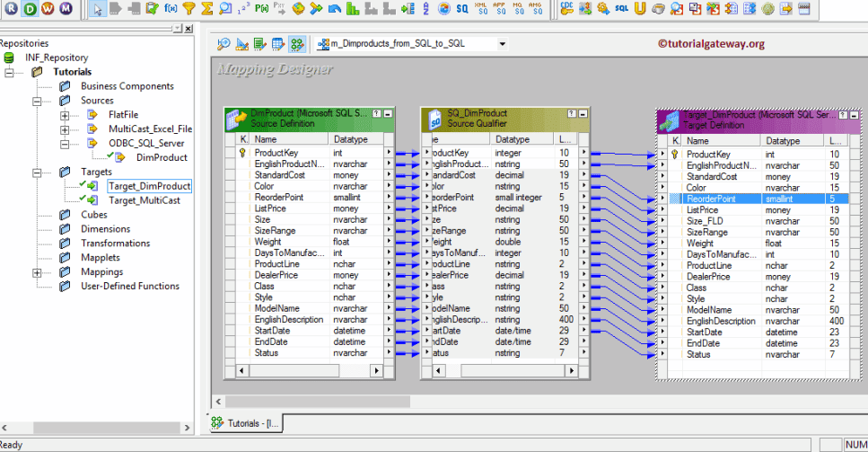Click the Filter funnel transformation icon
This screenshot has height=452, width=868.
189,9
